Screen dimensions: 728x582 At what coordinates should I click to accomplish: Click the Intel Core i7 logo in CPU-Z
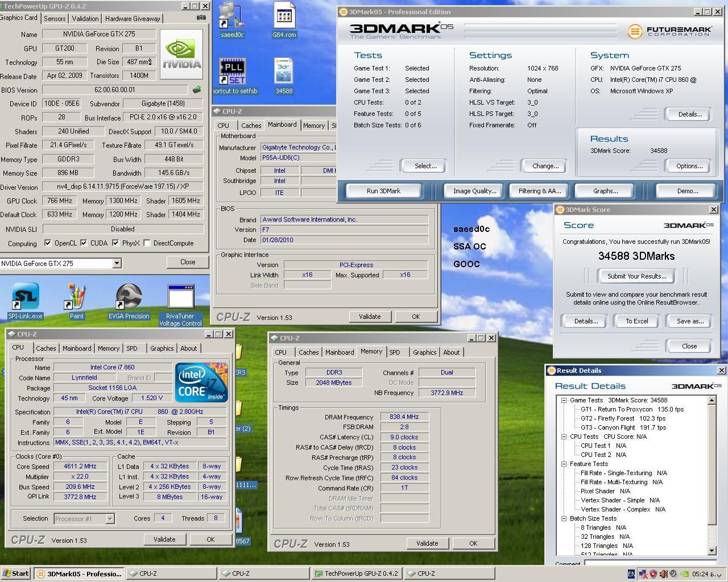click(x=202, y=382)
